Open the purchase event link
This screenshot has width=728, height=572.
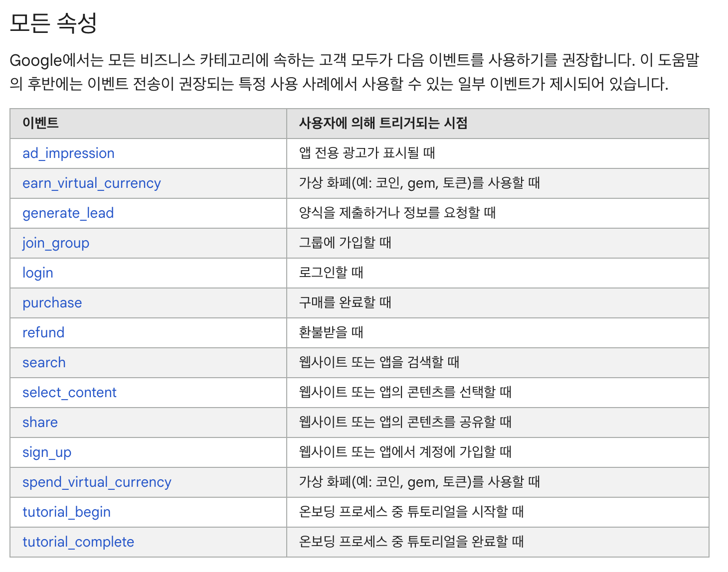[52, 303]
